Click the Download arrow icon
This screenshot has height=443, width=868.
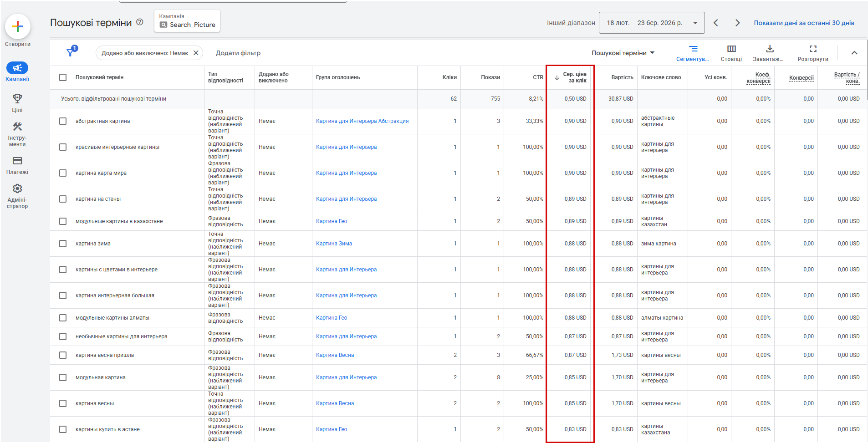coord(770,49)
